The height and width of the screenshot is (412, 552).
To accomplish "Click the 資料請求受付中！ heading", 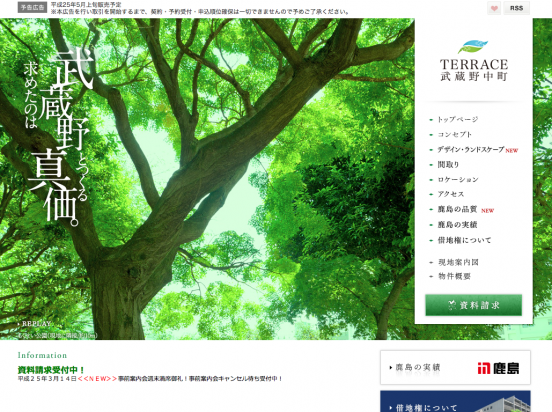I will pos(51,370).
